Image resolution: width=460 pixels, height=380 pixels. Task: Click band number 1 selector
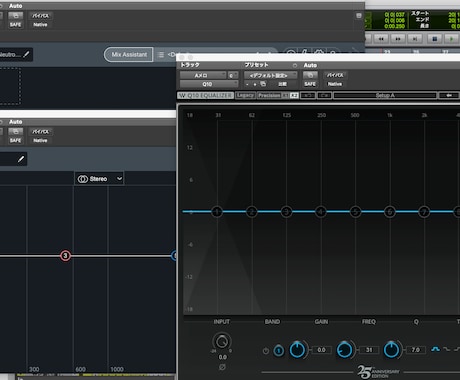(279, 350)
